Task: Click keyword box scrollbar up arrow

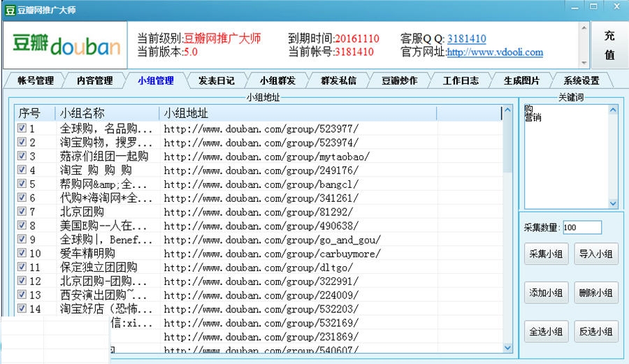Action: [x=613, y=110]
